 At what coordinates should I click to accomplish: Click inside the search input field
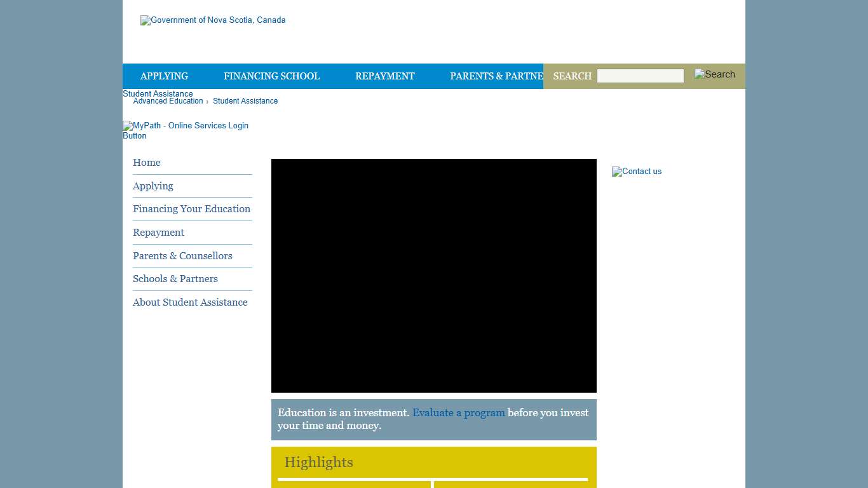640,76
